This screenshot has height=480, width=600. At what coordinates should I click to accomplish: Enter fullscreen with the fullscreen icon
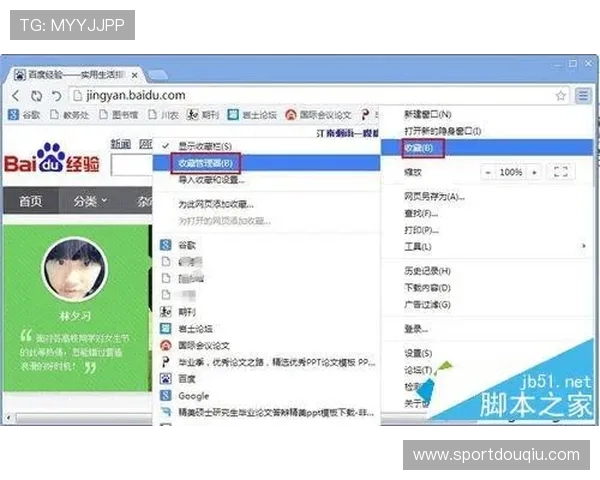561,172
